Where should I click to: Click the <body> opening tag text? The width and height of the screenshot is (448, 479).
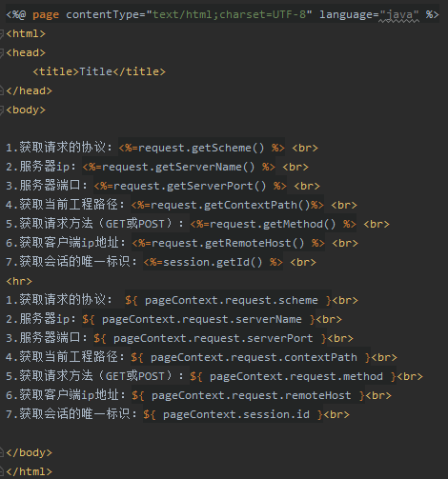pos(26,110)
